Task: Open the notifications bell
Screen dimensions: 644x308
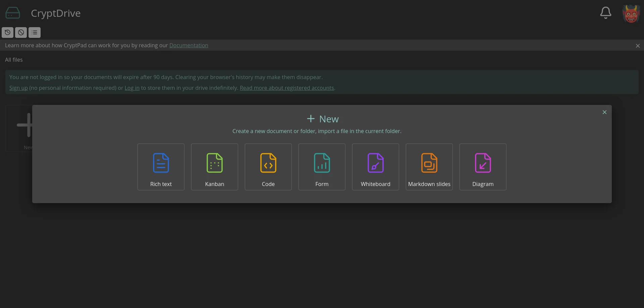Action: (605, 13)
